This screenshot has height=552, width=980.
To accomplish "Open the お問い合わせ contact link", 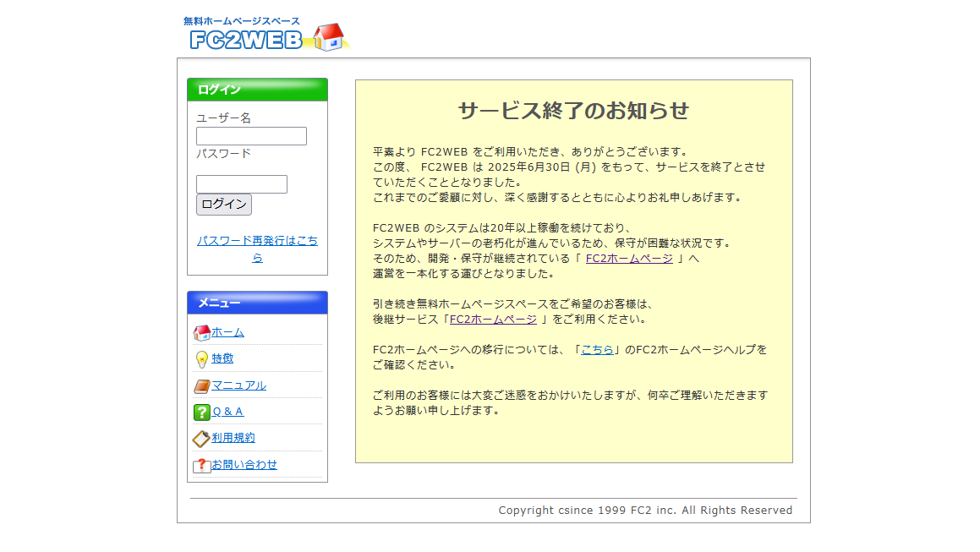I will click(x=244, y=465).
